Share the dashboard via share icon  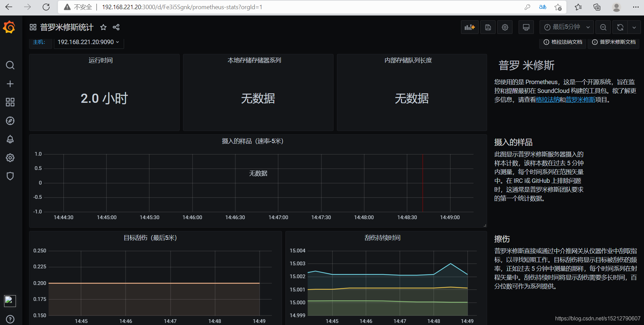pyautogui.click(x=116, y=27)
